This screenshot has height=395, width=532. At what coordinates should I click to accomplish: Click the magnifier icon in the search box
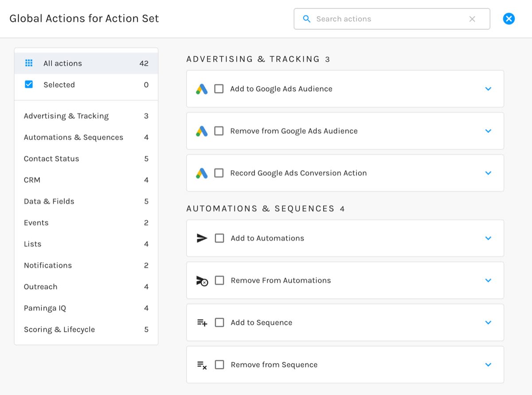306,19
